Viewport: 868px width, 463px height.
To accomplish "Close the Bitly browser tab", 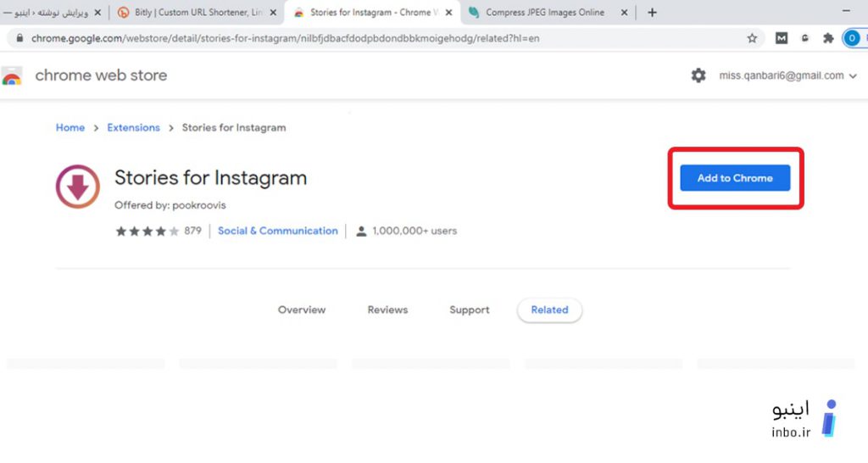I will click(x=273, y=12).
